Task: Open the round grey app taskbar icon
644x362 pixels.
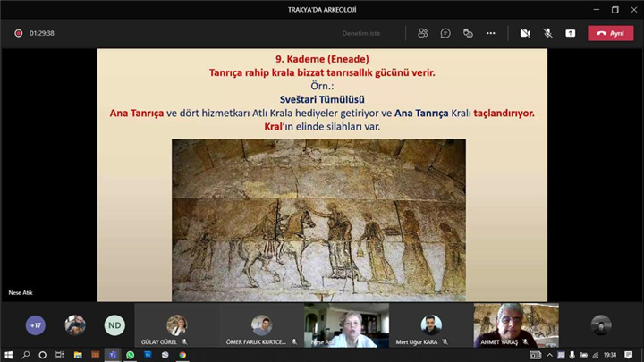Action: coord(165,355)
